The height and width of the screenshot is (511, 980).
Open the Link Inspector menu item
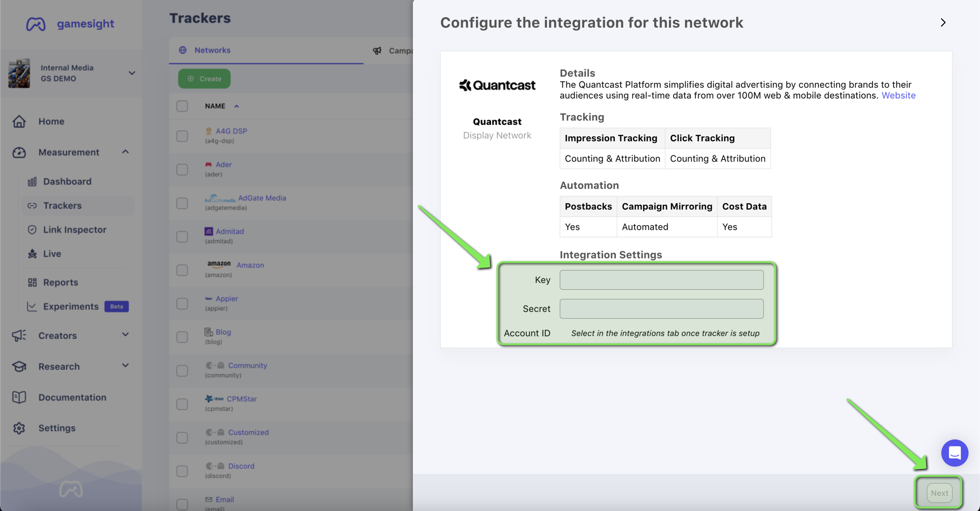tap(75, 230)
